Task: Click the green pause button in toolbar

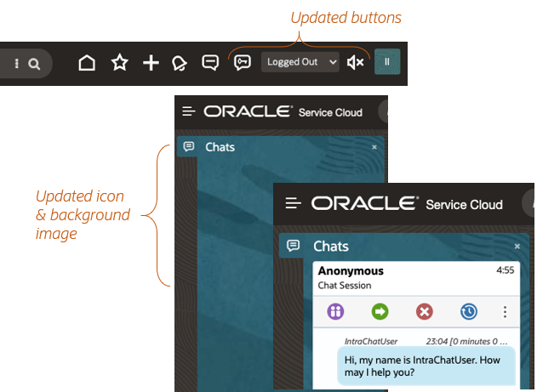Action: [x=387, y=61]
